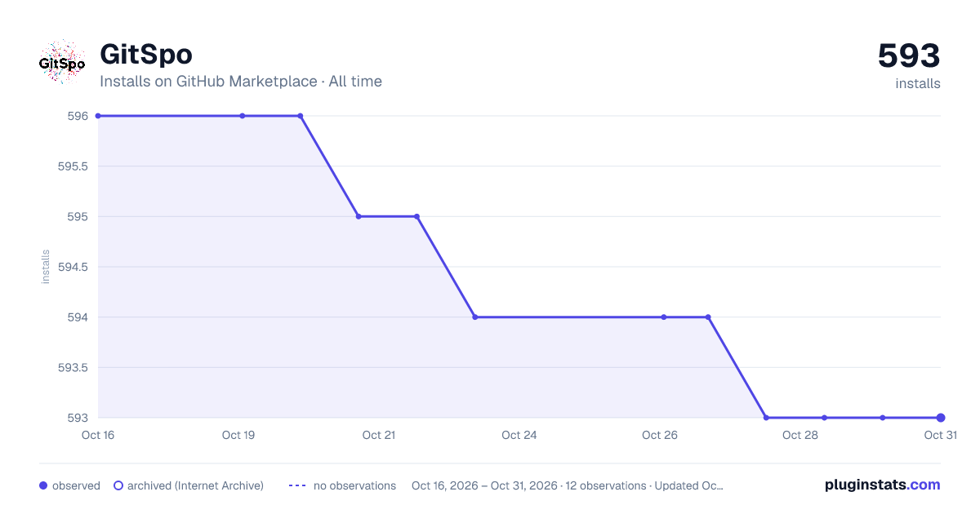
Task: Select the last 594 data point before the drop
Action: pos(708,317)
